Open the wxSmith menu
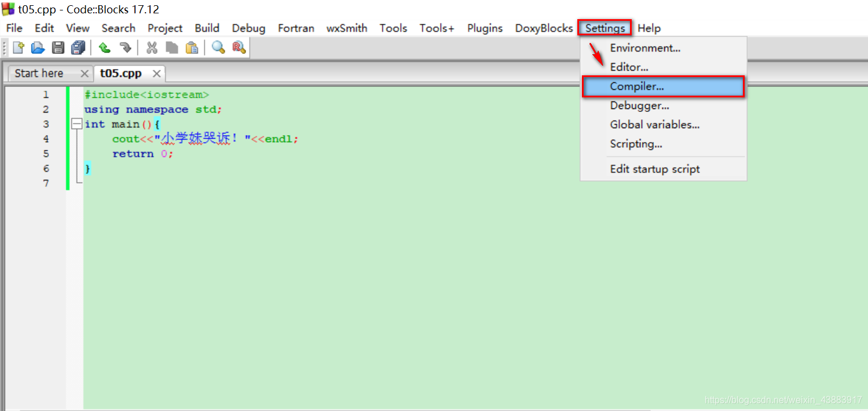This screenshot has height=411, width=868. pyautogui.click(x=347, y=28)
